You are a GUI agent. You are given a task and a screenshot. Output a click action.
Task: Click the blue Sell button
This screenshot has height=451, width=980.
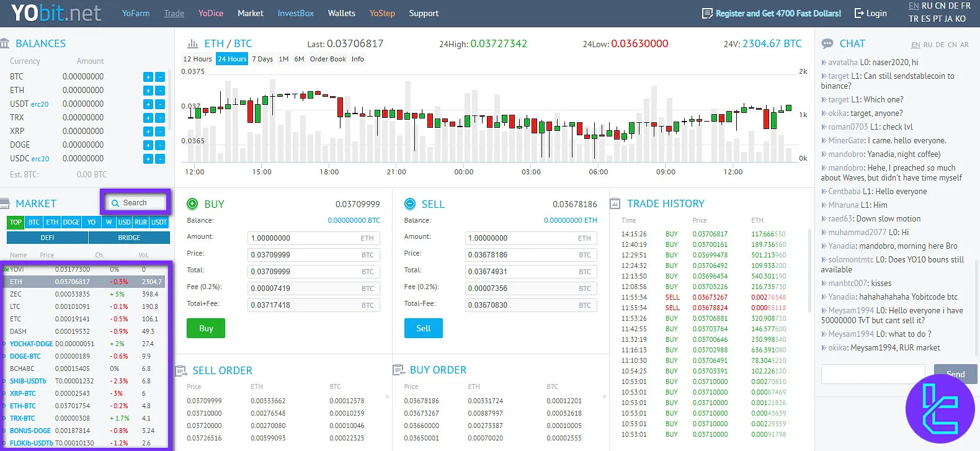point(423,328)
